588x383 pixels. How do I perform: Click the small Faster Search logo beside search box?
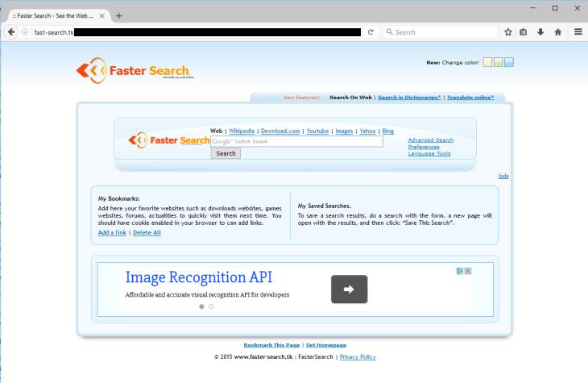tap(169, 140)
